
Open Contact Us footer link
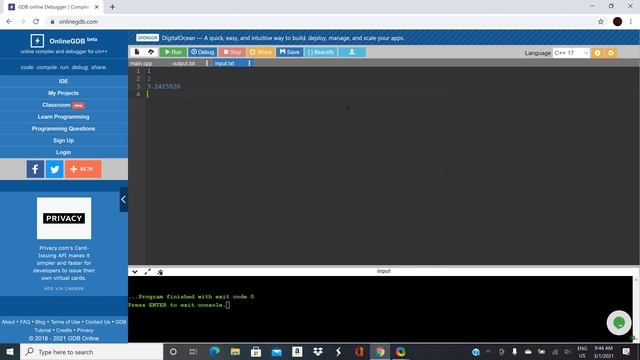[x=98, y=322]
